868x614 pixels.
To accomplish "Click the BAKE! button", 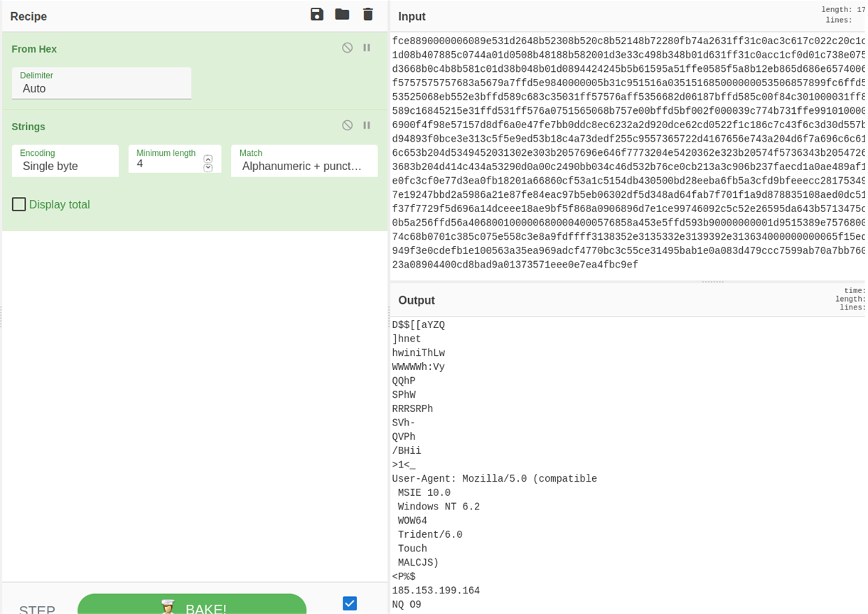I will tap(192, 604).
